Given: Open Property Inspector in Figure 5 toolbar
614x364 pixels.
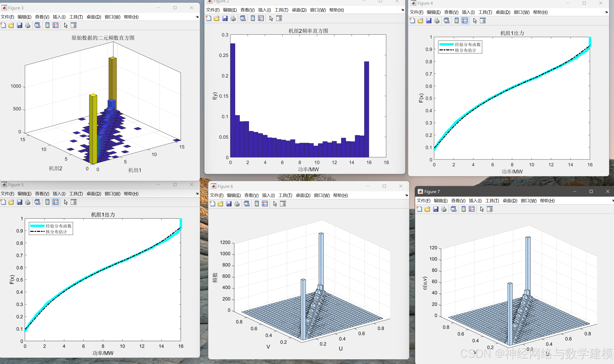Looking at the screenshot, I should (74, 202).
